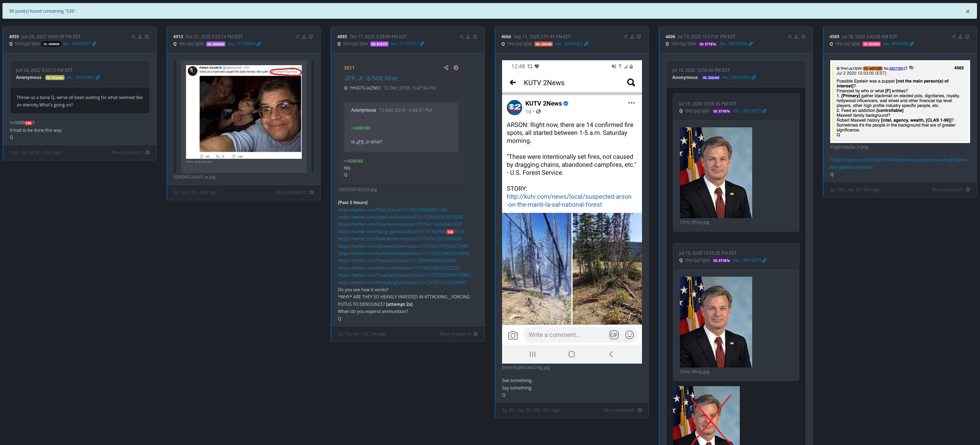The height and width of the screenshot is (445, 980).
Task: Click post number 4666 heading
Action: (506, 37)
